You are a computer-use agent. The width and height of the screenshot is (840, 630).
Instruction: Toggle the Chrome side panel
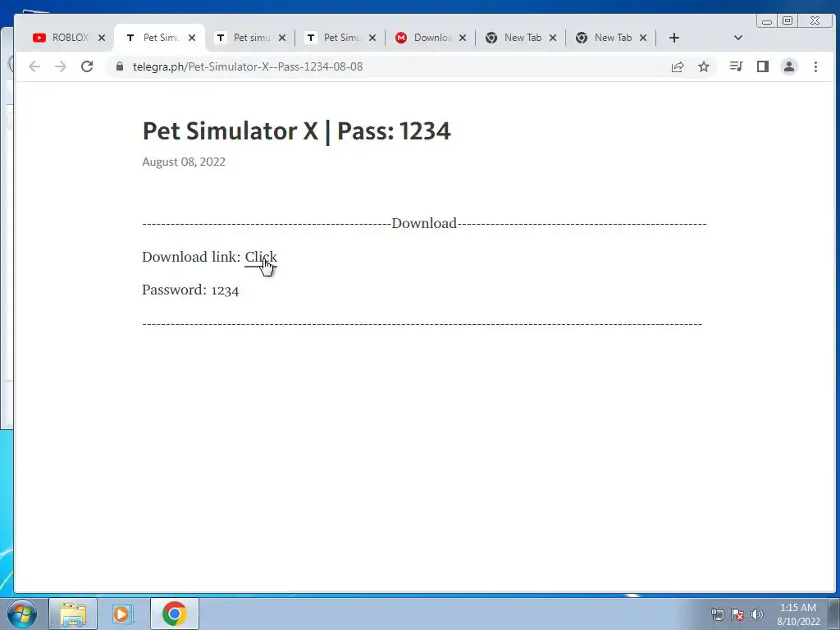pos(763,66)
